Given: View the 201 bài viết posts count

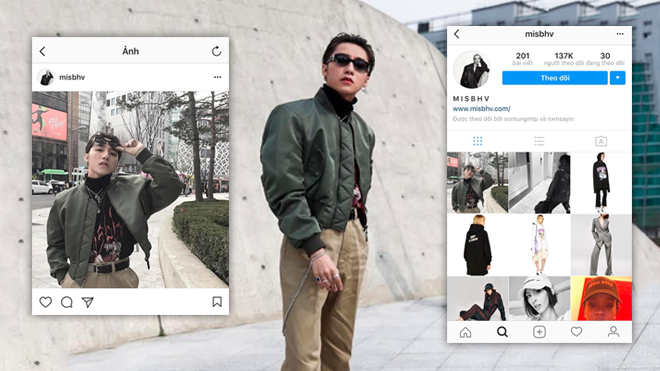Looking at the screenshot, I should coord(522,59).
